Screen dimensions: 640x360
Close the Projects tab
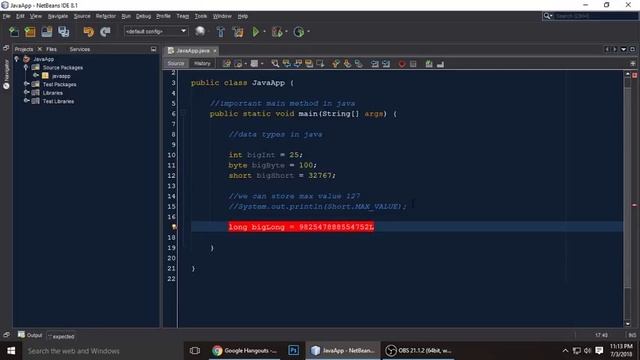[40, 49]
